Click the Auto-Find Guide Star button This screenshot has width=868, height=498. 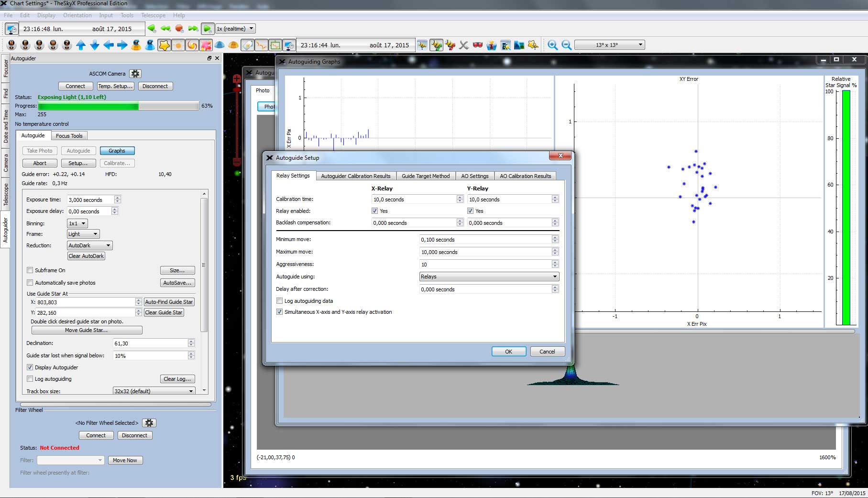coord(169,302)
